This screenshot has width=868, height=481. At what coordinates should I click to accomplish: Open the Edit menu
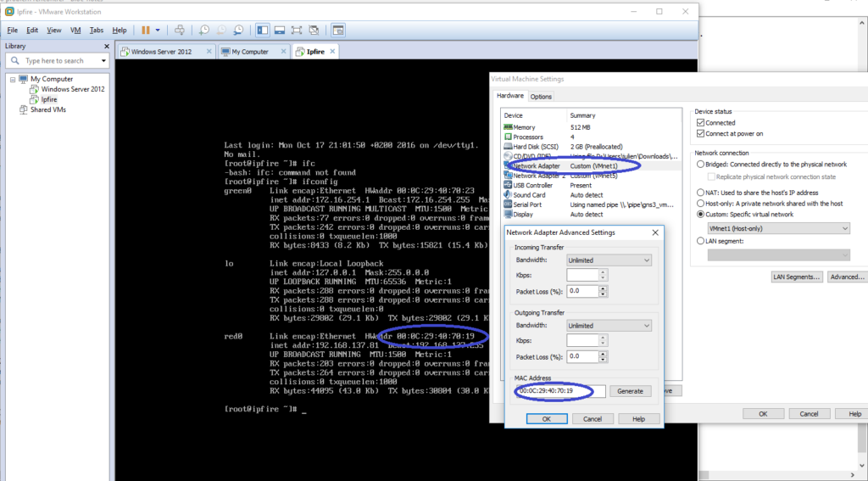pyautogui.click(x=32, y=30)
